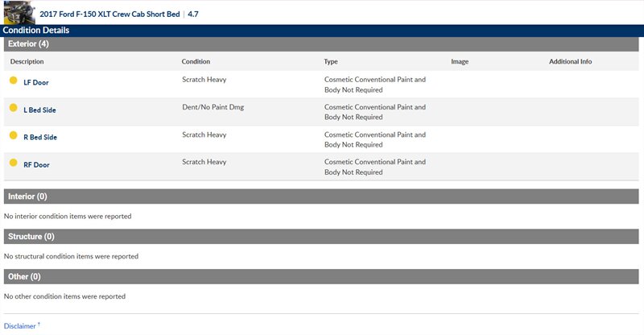Open the Disclaimer link at the bottom
This screenshot has height=335, width=644.
tap(20, 326)
